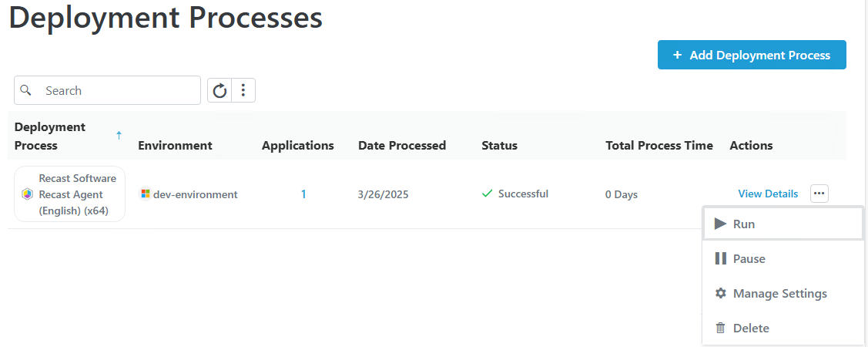Click the Environment column header
The height and width of the screenshot is (347, 868).
point(175,145)
